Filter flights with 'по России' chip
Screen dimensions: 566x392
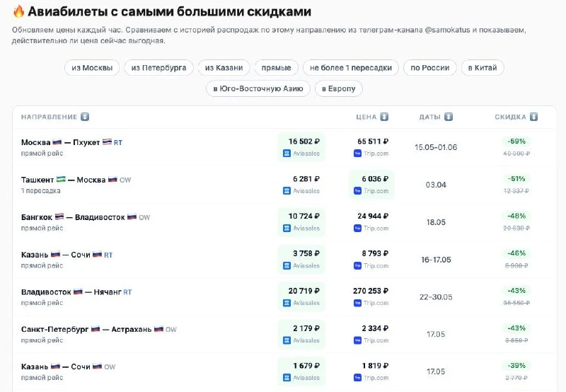[x=430, y=68]
